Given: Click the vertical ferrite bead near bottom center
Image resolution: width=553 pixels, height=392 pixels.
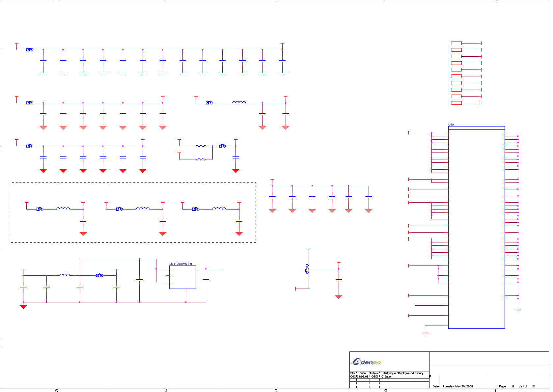Looking at the screenshot, I should 307,269.
